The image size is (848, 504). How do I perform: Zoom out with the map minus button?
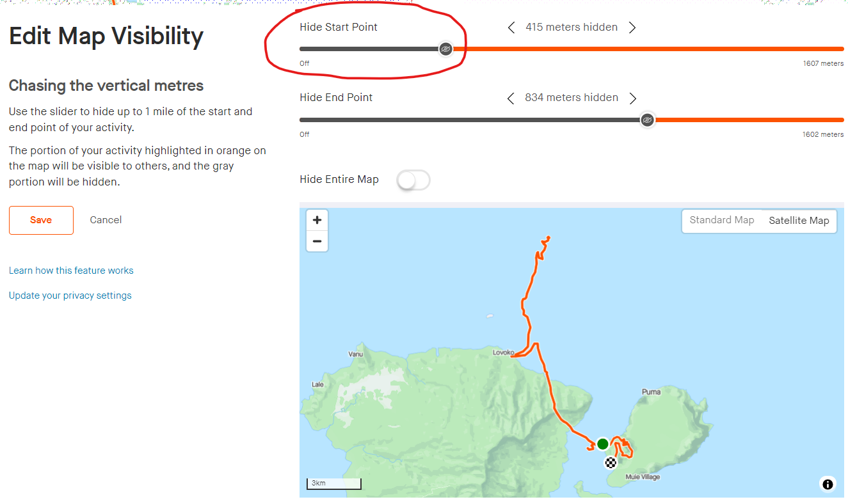(x=317, y=241)
